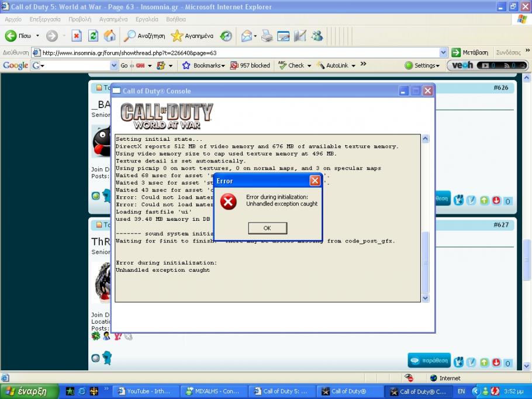
Task: Click the Forward arrow icon
Action: (52, 36)
